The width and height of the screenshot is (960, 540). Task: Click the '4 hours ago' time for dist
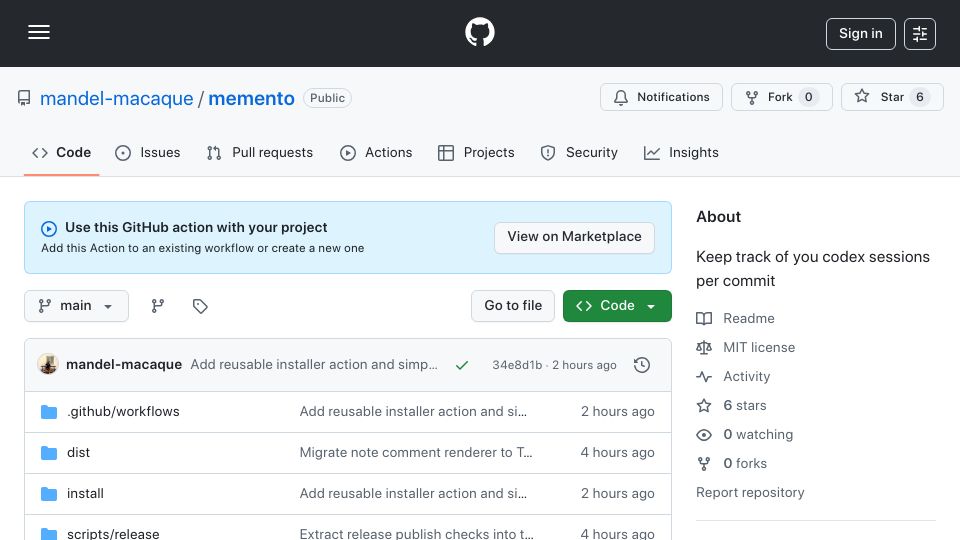pos(617,452)
